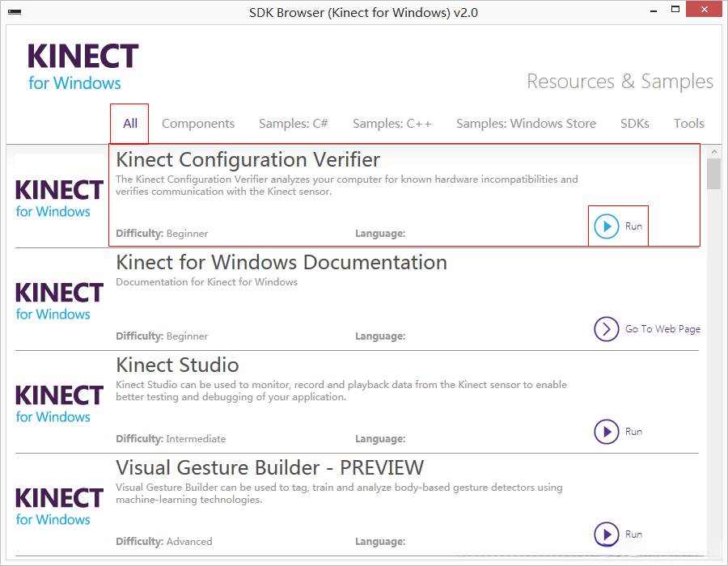Image resolution: width=728 pixels, height=566 pixels.
Task: Click the Go To Web Page arrow icon
Action: coord(607,329)
